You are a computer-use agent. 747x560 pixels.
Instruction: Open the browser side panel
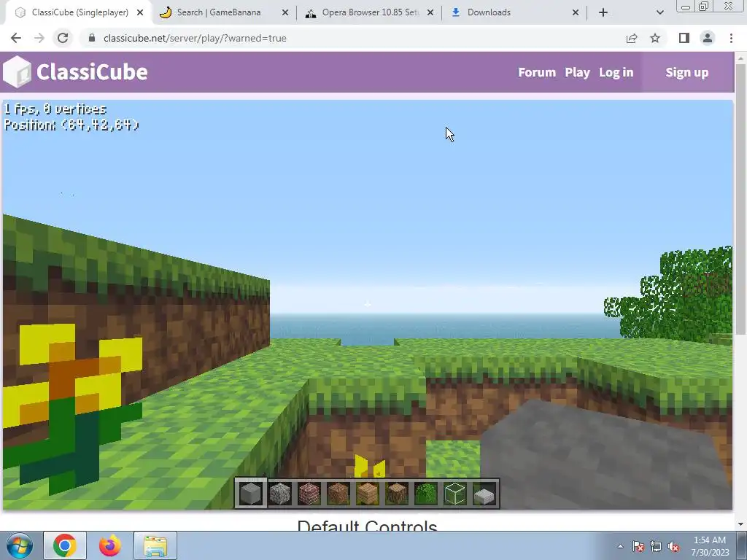pyautogui.click(x=684, y=38)
